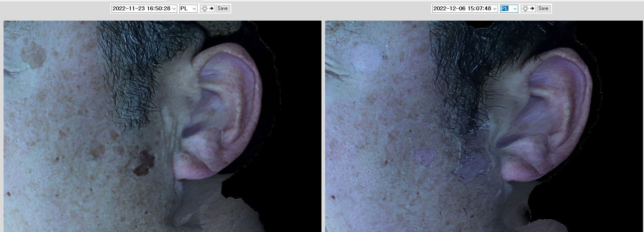Open the left panel PL mode dropdown

(x=188, y=9)
